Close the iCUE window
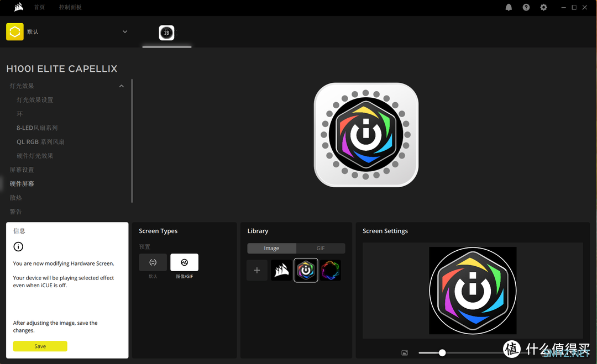 tap(585, 7)
